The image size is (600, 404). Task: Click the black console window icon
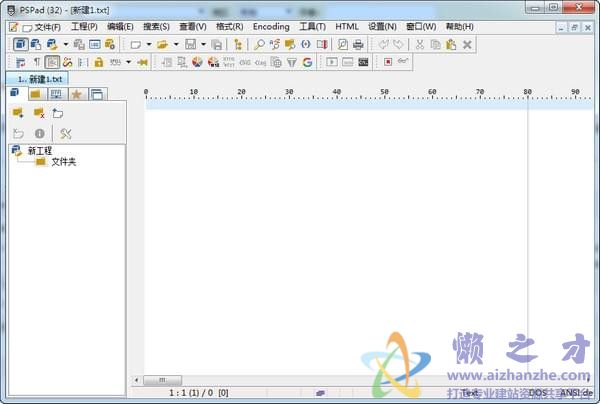click(363, 62)
